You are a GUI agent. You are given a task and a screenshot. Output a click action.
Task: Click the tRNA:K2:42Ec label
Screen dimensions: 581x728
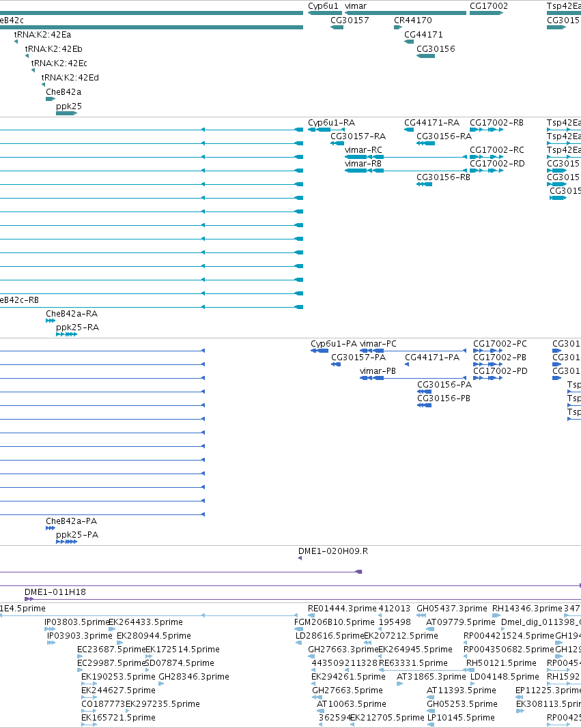(x=59, y=63)
